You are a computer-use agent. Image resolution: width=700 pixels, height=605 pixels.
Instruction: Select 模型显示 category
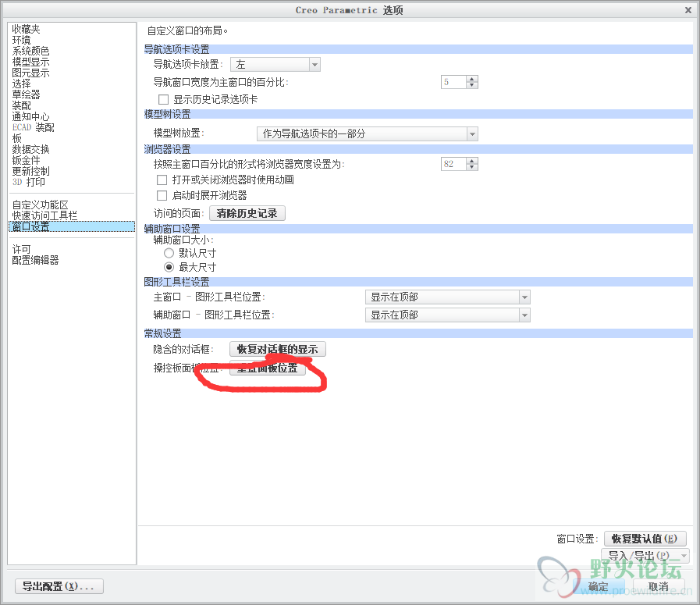pyautogui.click(x=30, y=62)
